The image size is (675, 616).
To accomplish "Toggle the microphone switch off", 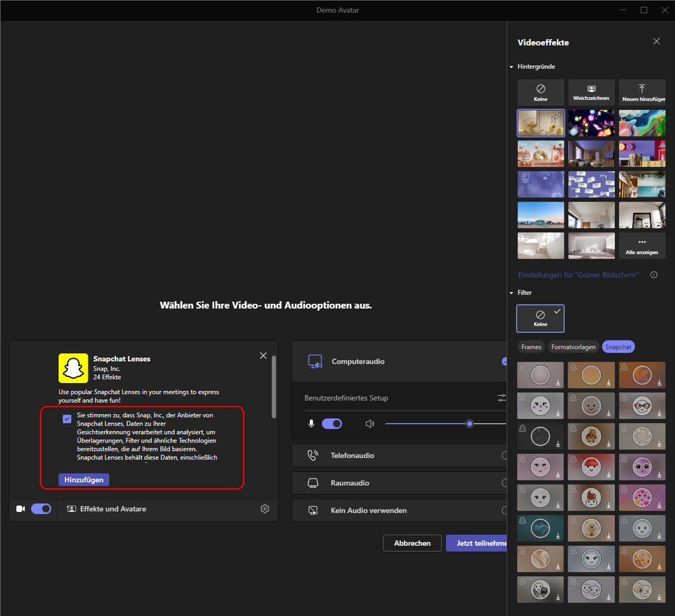I will [x=332, y=424].
